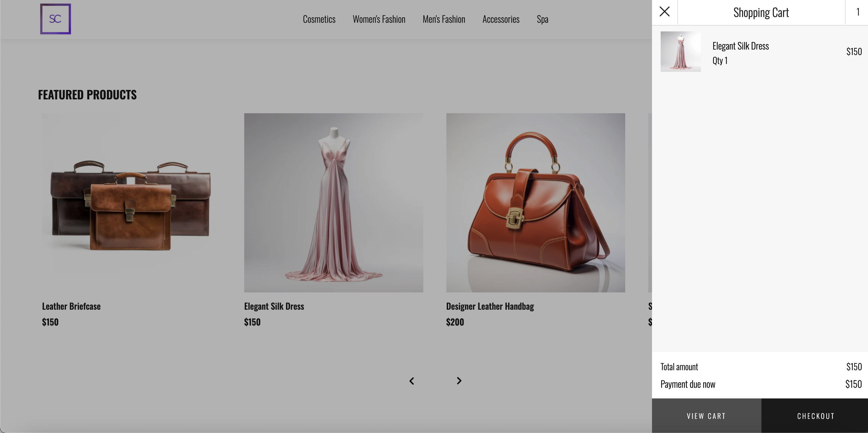This screenshot has width=868, height=433.
Task: Close the shopping cart drawer
Action: point(664,11)
